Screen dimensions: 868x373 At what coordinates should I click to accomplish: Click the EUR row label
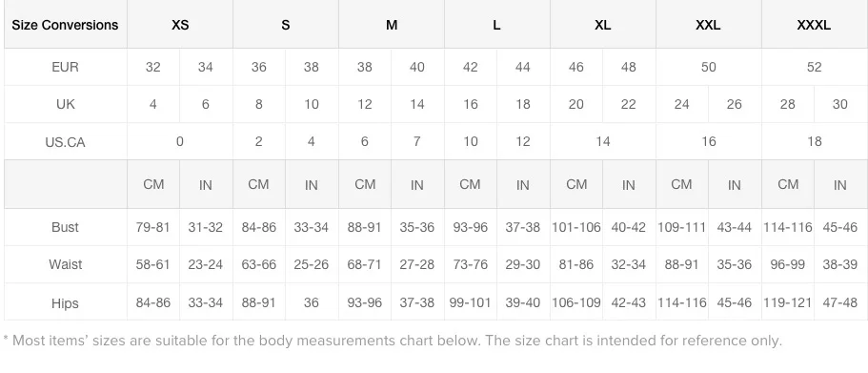(x=66, y=67)
